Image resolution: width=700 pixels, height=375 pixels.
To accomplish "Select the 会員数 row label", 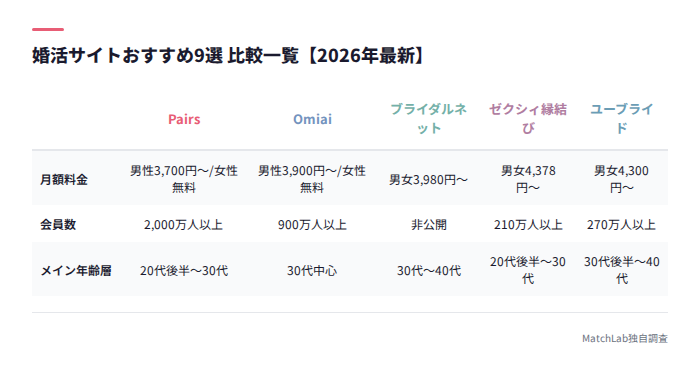I will [58, 224].
